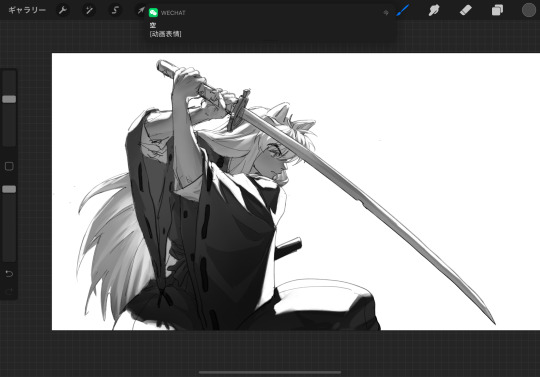This screenshot has height=377, width=540.
Task: Select the Smudge finger tool
Action: click(434, 10)
